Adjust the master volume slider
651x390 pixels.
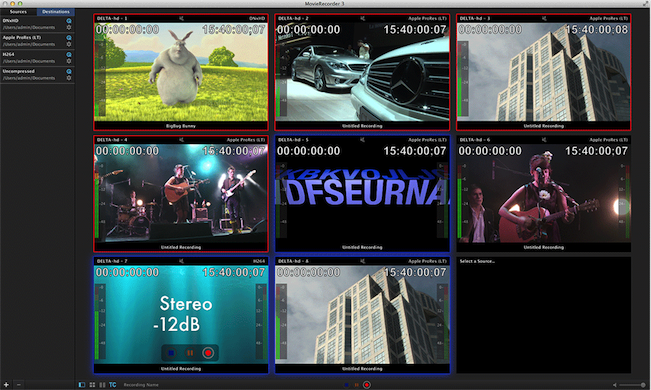633,385
